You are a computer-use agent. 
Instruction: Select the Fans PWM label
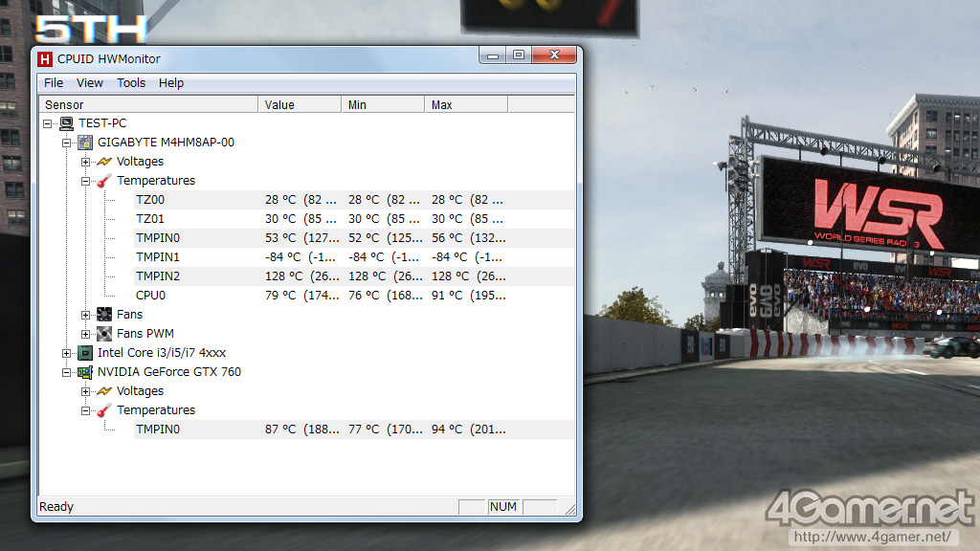click(x=145, y=334)
